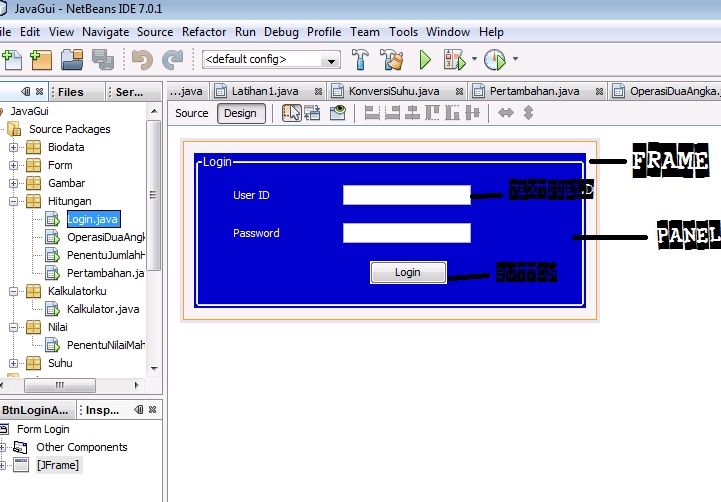Click the fifth alignment icon in designer toolbar

(452, 113)
